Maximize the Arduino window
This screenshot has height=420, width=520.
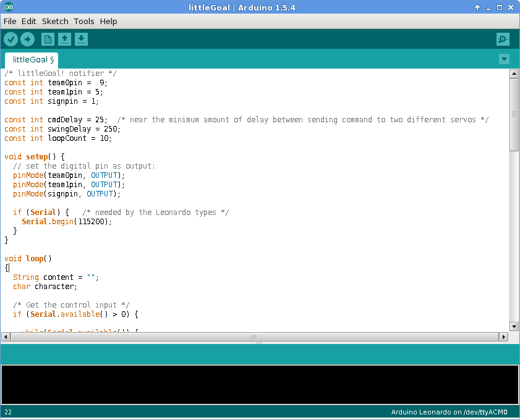click(500, 7)
